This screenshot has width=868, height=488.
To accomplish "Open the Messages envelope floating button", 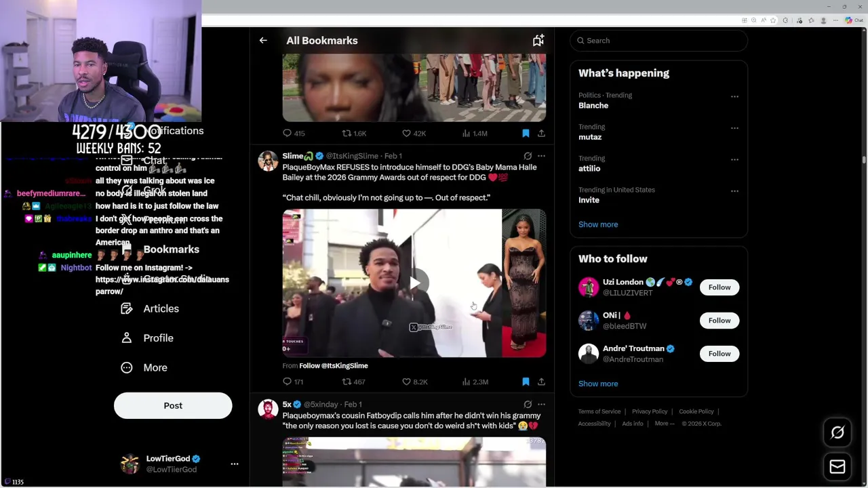I will coord(837,467).
